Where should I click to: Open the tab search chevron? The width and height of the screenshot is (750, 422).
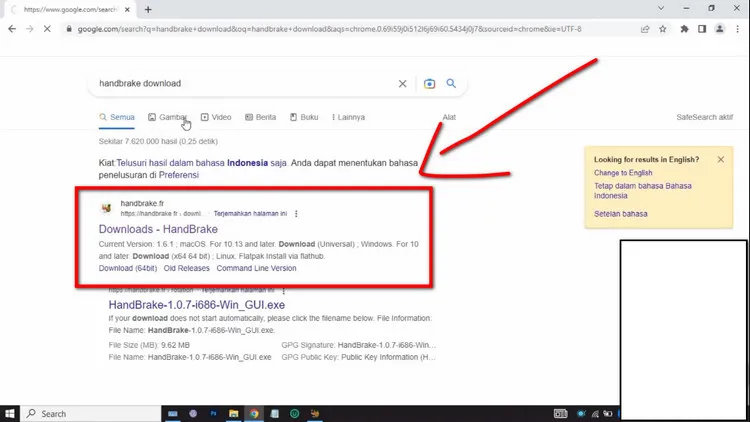click(661, 8)
